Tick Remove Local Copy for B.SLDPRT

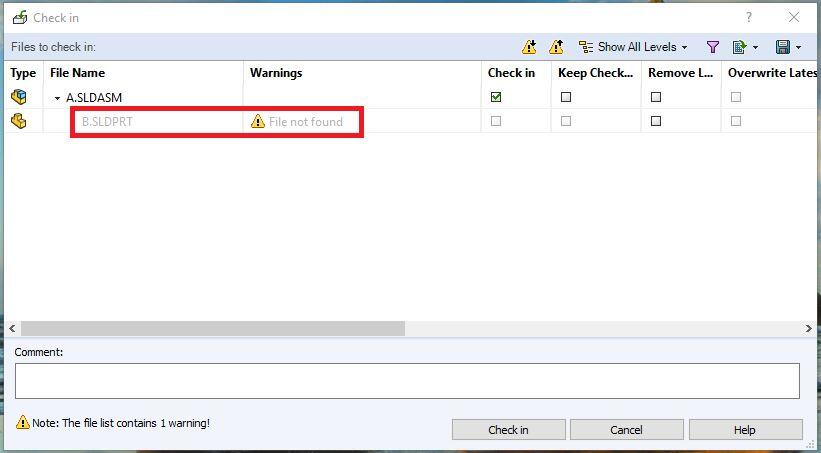656,121
